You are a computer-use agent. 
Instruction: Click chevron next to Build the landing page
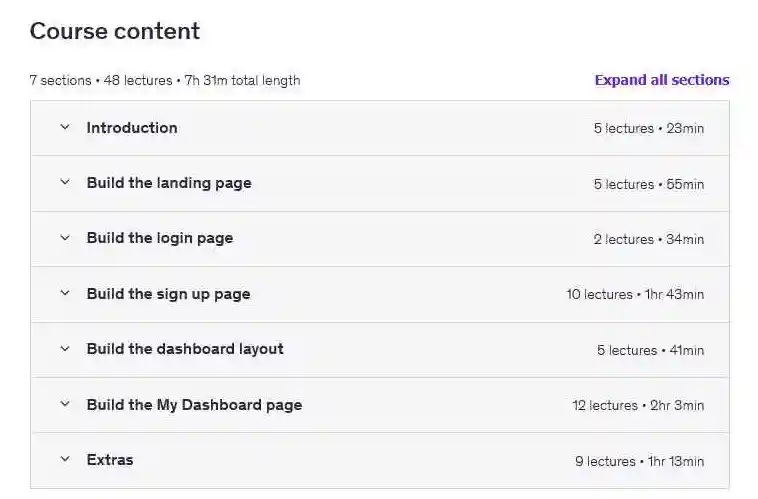tap(65, 183)
